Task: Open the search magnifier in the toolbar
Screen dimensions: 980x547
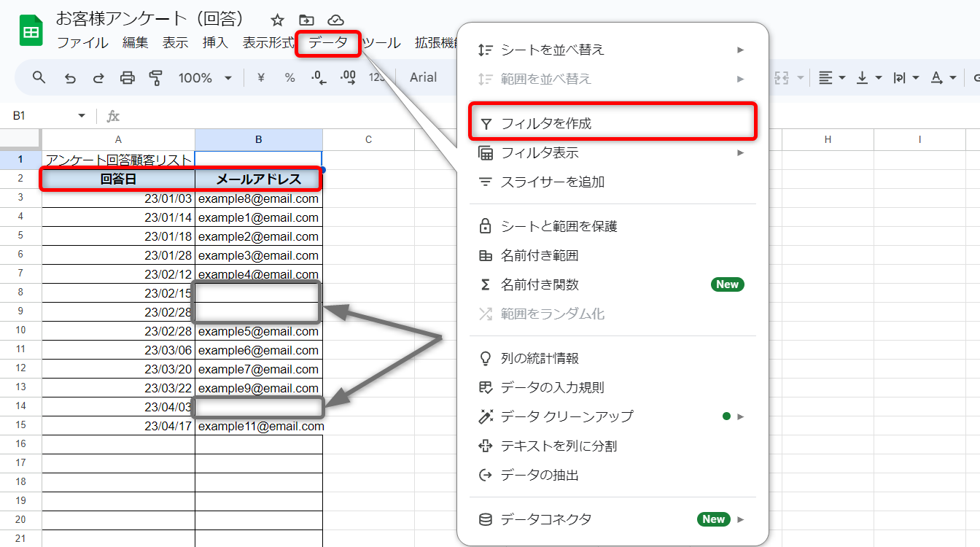Action: point(39,78)
